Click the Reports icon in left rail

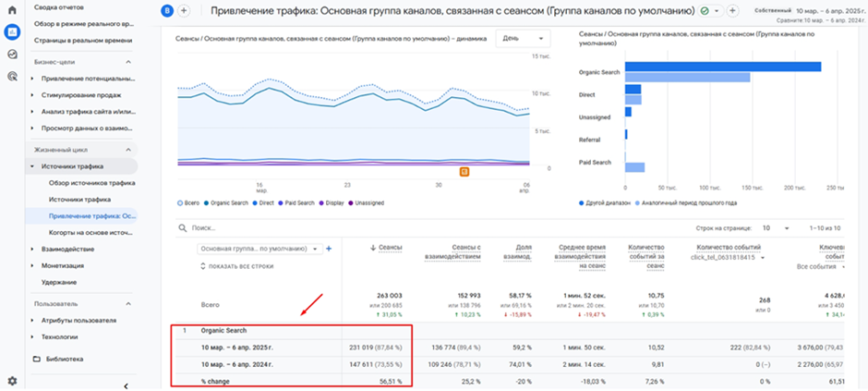point(12,31)
